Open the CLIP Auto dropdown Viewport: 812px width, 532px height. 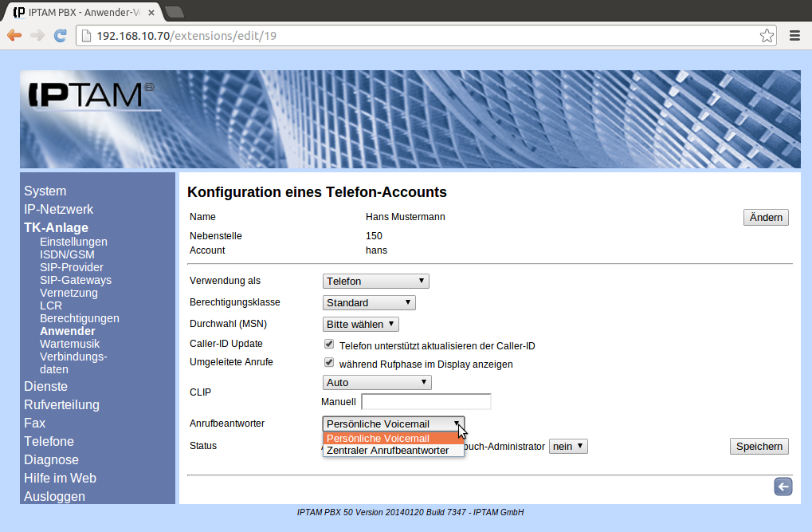click(x=376, y=383)
